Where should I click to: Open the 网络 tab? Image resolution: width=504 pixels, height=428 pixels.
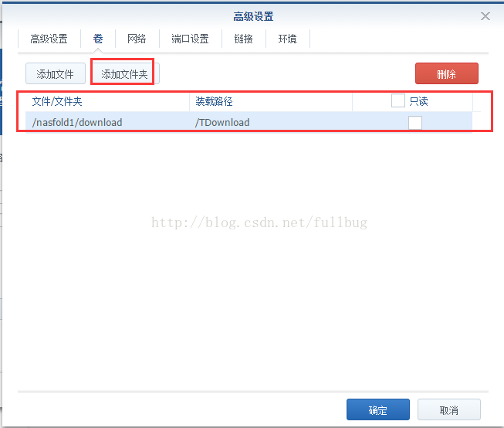click(137, 39)
